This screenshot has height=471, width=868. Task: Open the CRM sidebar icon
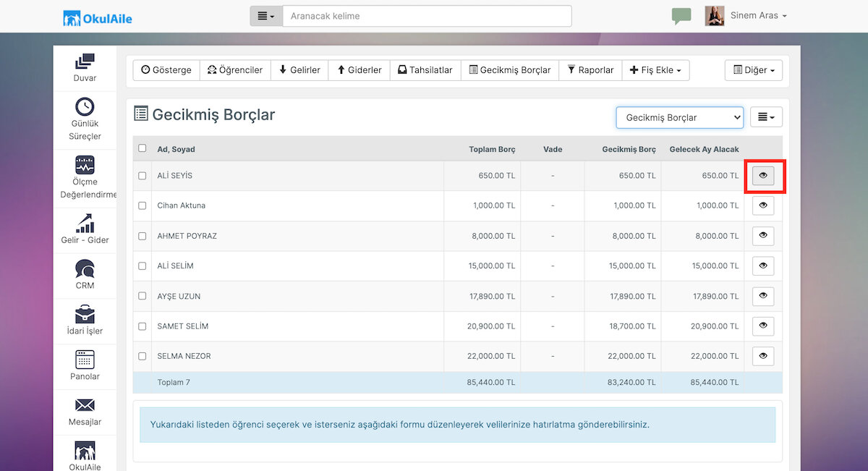point(85,268)
